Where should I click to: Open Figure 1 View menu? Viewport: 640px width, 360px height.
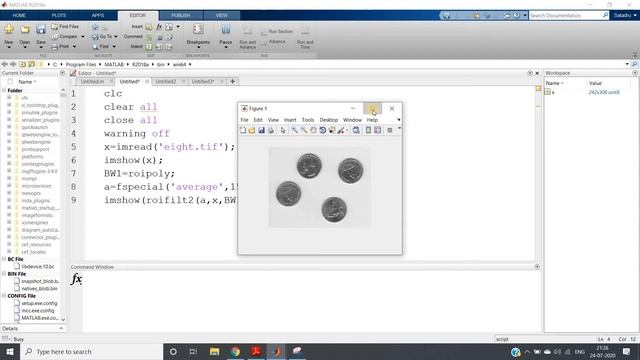coord(273,120)
